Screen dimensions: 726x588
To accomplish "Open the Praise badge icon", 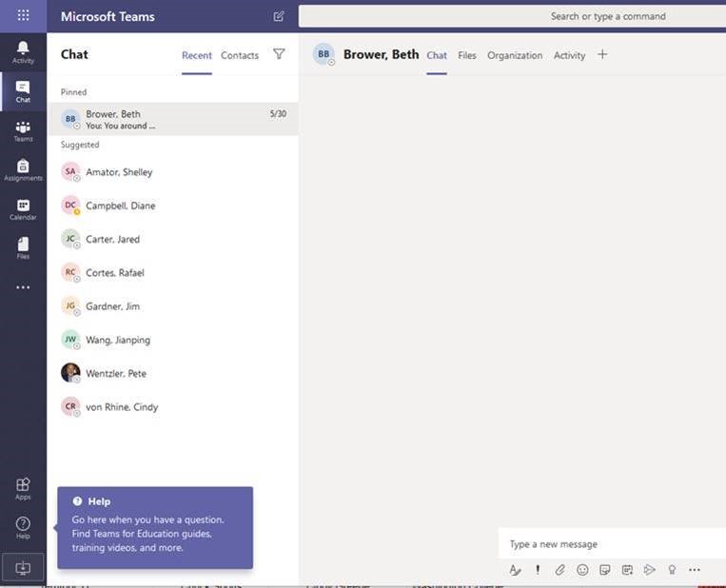I will [x=672, y=570].
